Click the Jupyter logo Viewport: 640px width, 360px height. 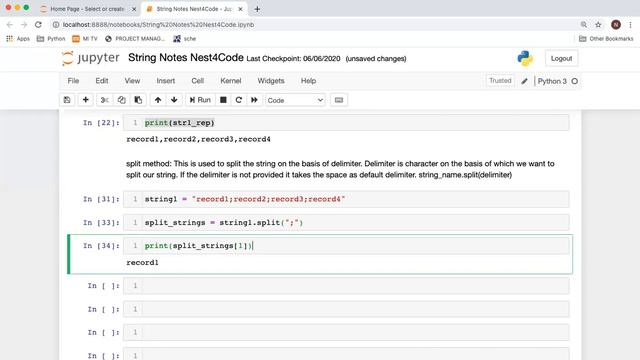[90, 58]
